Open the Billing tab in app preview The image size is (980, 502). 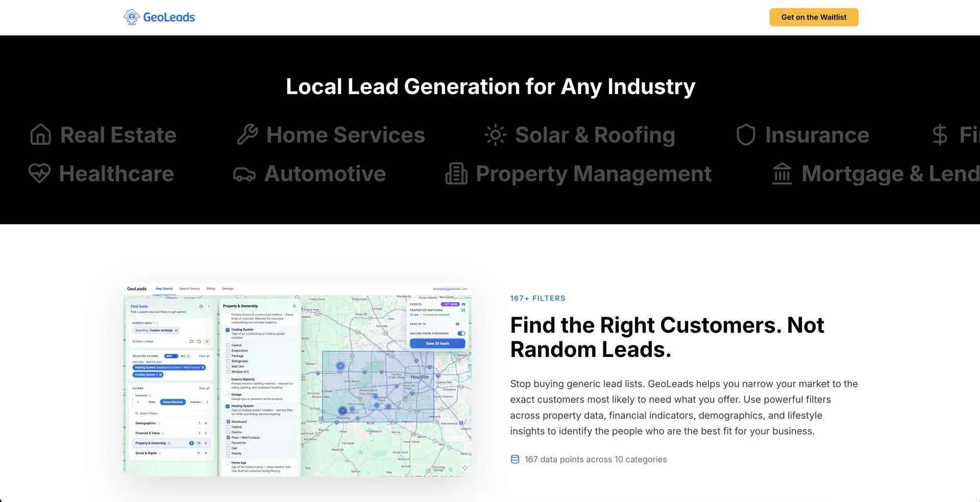(211, 289)
